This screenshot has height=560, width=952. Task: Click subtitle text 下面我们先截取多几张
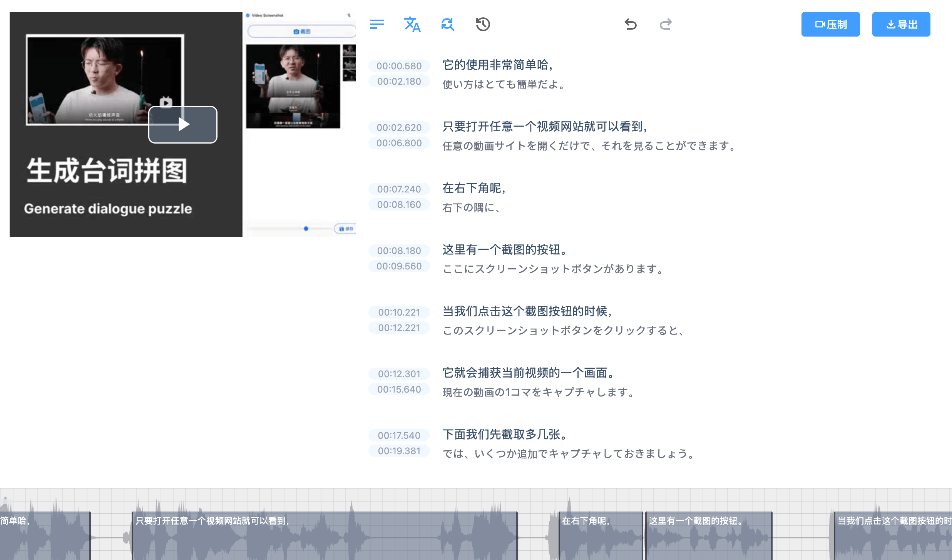coord(505,435)
